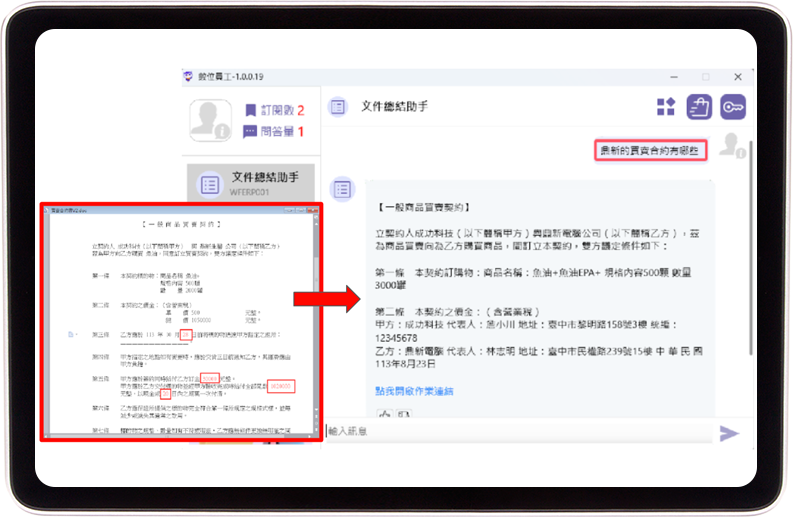Click the 問答量 Q&A count label
This screenshot has width=793, height=517.
(x=276, y=131)
